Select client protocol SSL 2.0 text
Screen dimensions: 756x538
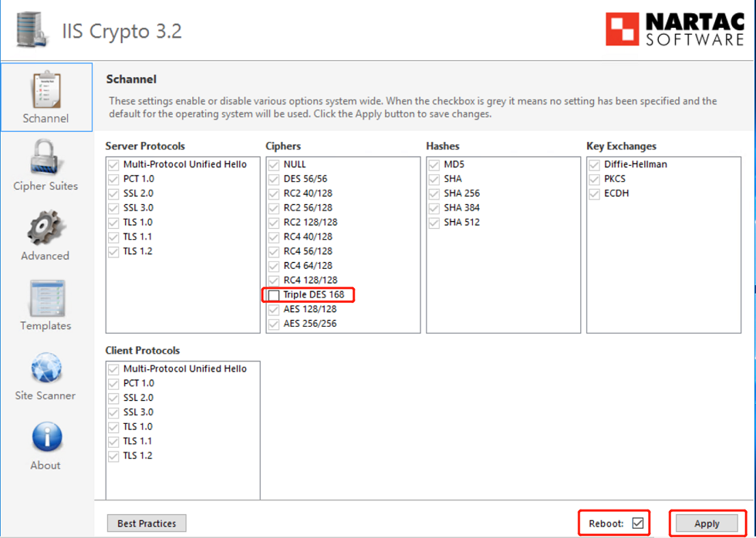coord(138,398)
